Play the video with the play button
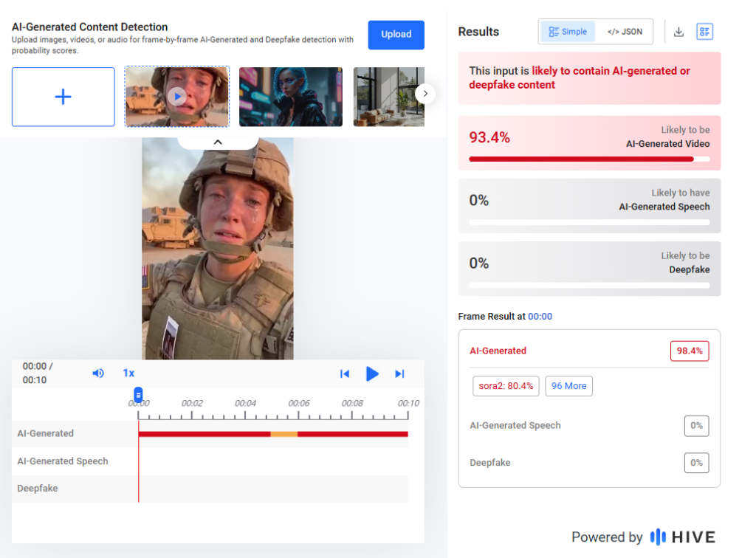 coord(372,373)
